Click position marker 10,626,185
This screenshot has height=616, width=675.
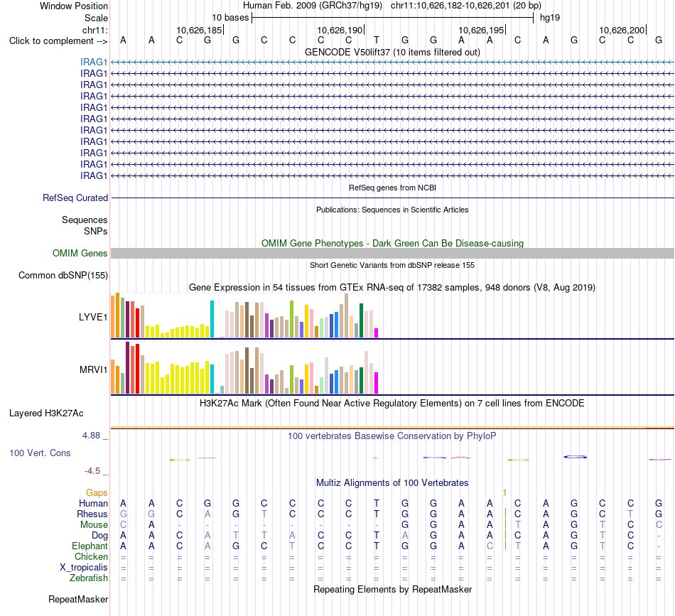click(200, 30)
